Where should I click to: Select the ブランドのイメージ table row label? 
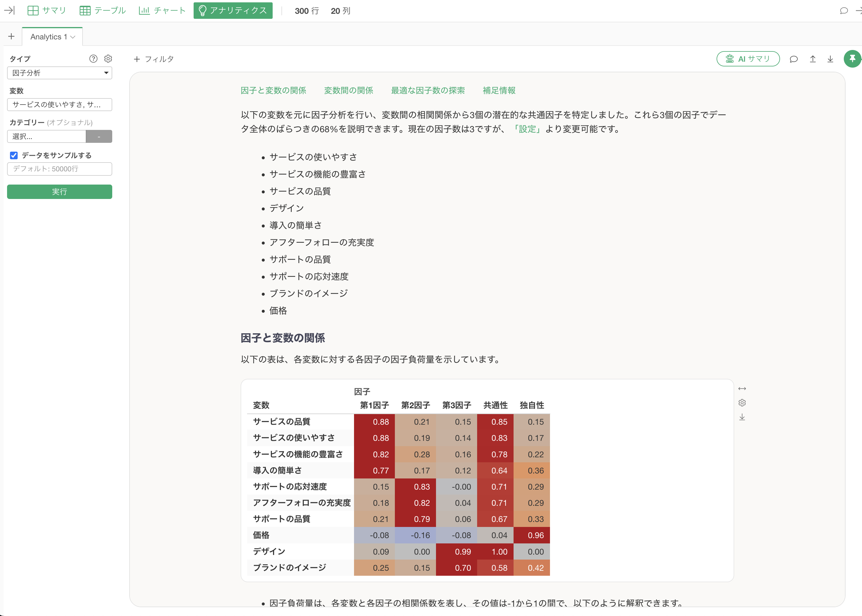point(289,568)
